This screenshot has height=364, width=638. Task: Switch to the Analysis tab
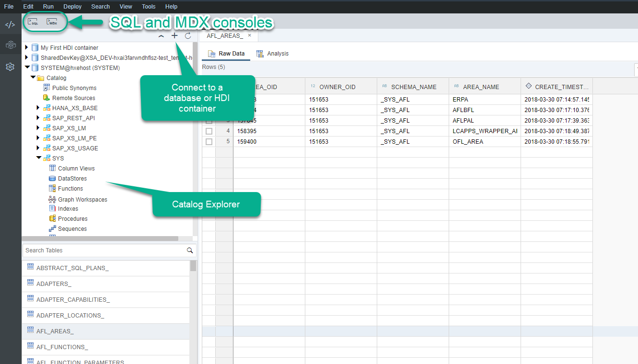(272, 54)
